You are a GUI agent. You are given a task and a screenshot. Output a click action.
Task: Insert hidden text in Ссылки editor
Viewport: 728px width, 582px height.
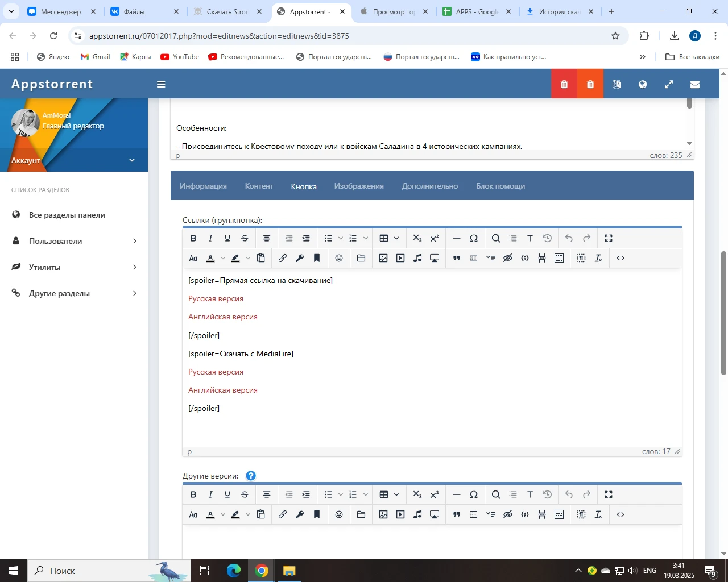(x=508, y=258)
